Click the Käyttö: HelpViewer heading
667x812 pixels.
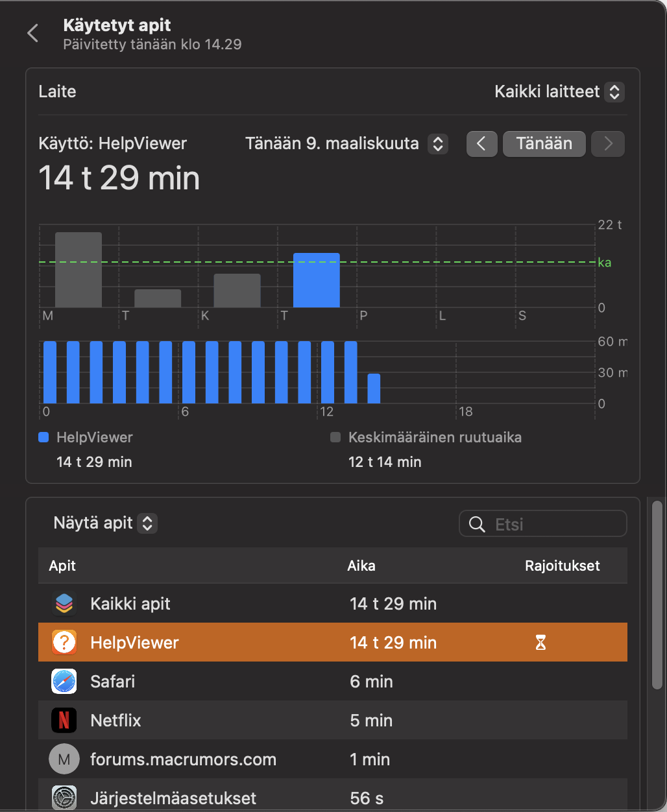click(x=113, y=143)
